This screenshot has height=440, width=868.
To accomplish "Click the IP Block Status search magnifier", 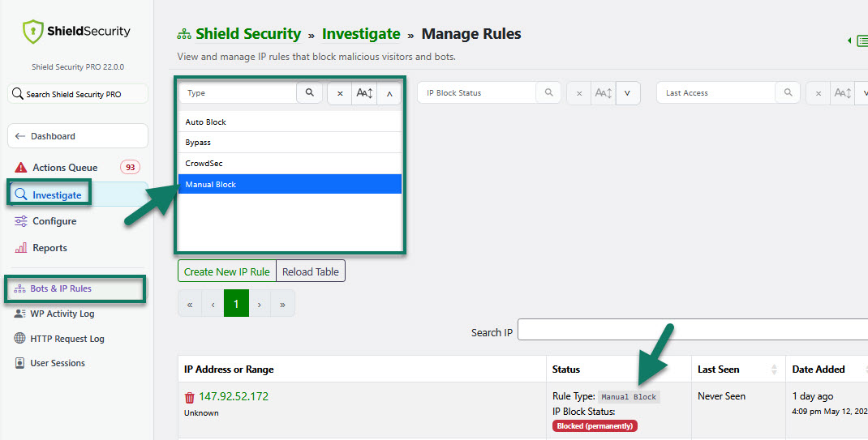I will (x=548, y=93).
